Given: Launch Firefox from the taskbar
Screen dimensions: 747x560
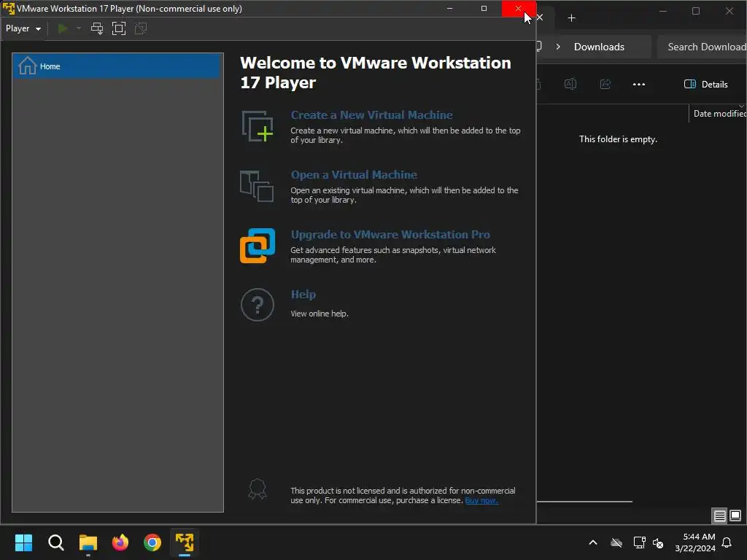Looking at the screenshot, I should (x=120, y=542).
